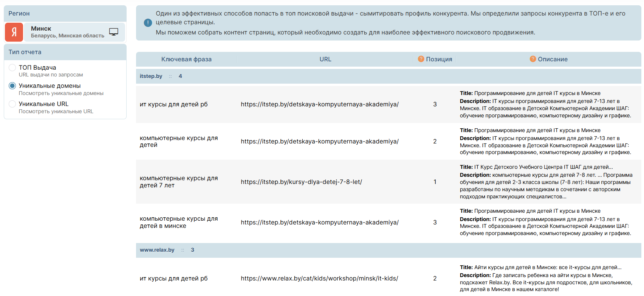The width and height of the screenshot is (644, 296).
Task: Select the Уникальные домены radio button
Action: [12, 86]
